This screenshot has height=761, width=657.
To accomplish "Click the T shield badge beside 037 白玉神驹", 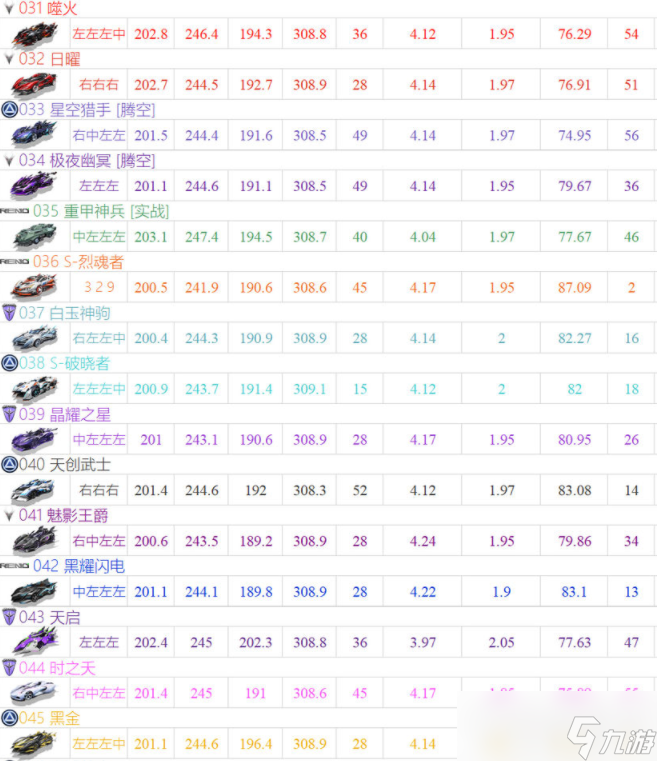I will coord(9,313).
